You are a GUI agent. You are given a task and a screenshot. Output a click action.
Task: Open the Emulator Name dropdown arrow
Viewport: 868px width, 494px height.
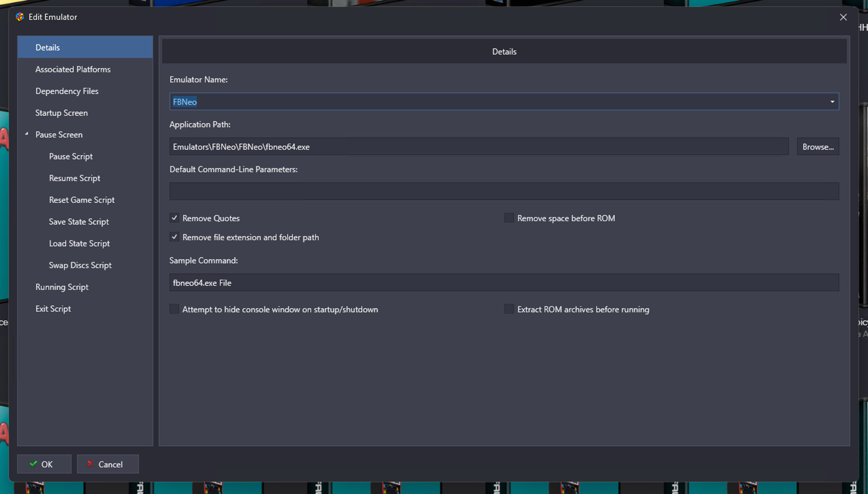point(832,102)
